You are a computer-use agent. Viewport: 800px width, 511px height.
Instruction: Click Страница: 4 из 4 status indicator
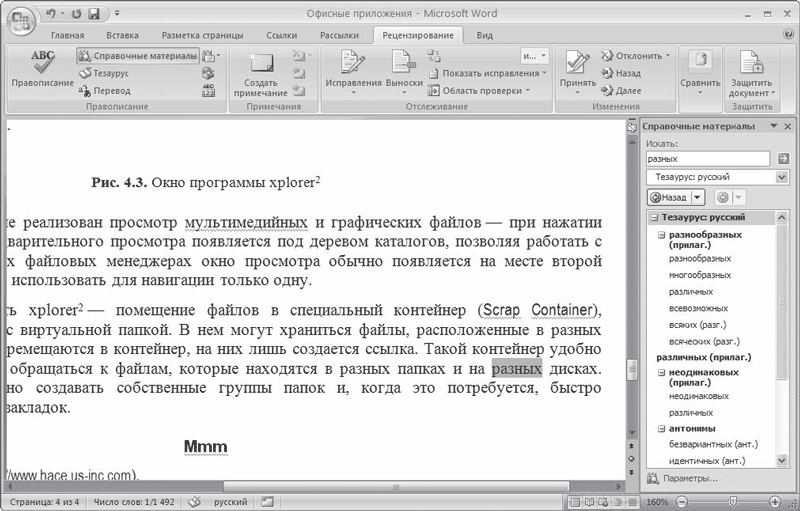point(44,502)
